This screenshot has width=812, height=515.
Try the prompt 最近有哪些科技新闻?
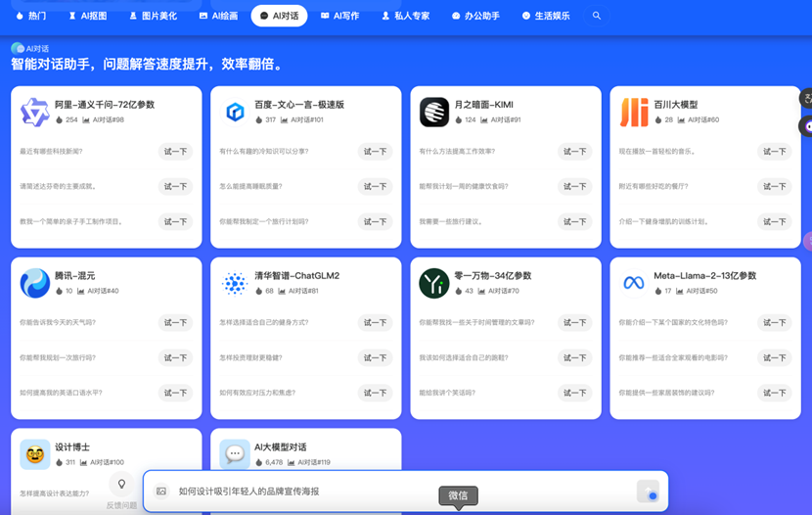175,152
